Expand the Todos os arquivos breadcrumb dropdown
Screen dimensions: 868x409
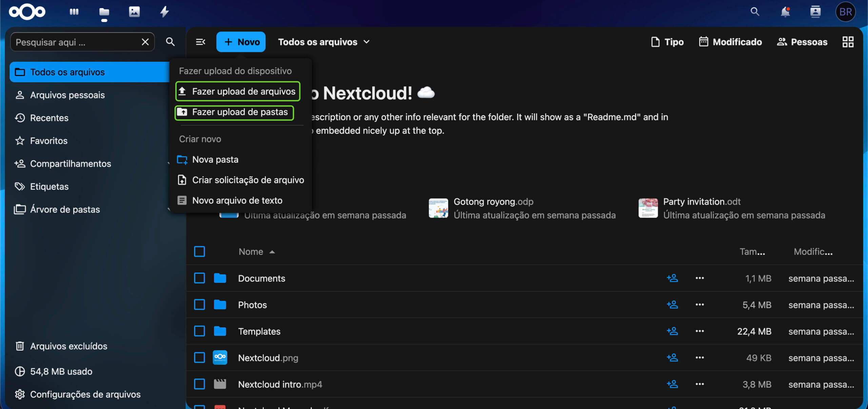point(323,42)
